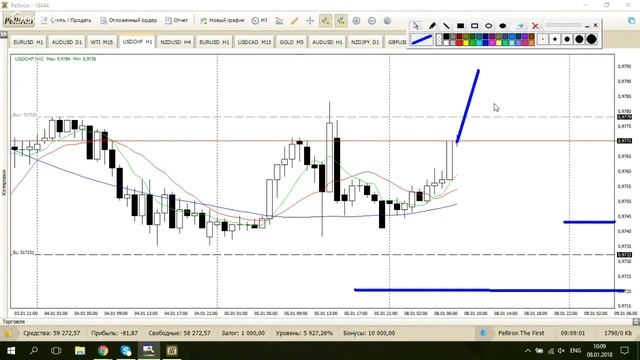The height and width of the screenshot is (360, 640).
Task: Select the filled rectangle tool
Action: 460,25
